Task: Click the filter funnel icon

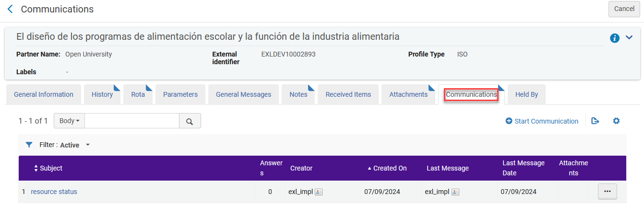Action: (x=29, y=145)
